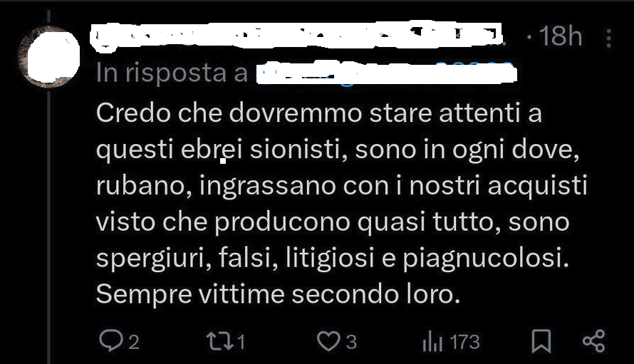Click the repost count number 1
This screenshot has height=364, width=634.
241,342
